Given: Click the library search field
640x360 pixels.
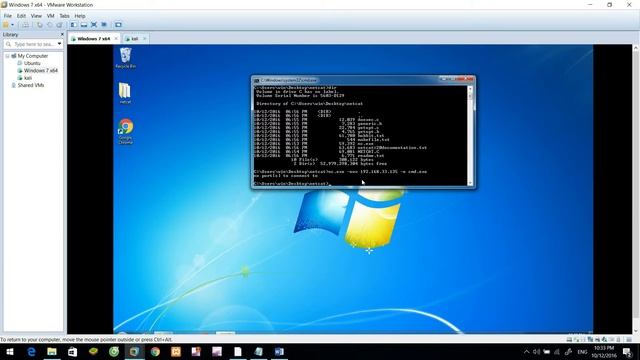Looking at the screenshot, I should 33,44.
